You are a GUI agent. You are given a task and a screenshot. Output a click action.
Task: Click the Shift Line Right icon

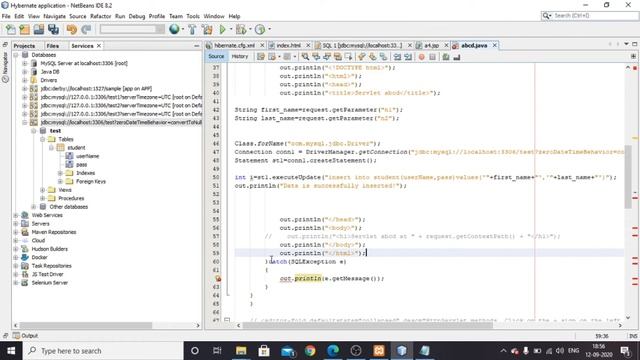[408, 57]
